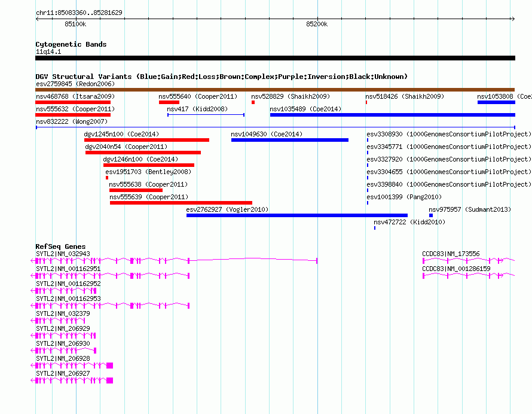
Task: Click the SYTL2|NM_206927 transcript label
Action: pyautogui.click(x=63, y=373)
